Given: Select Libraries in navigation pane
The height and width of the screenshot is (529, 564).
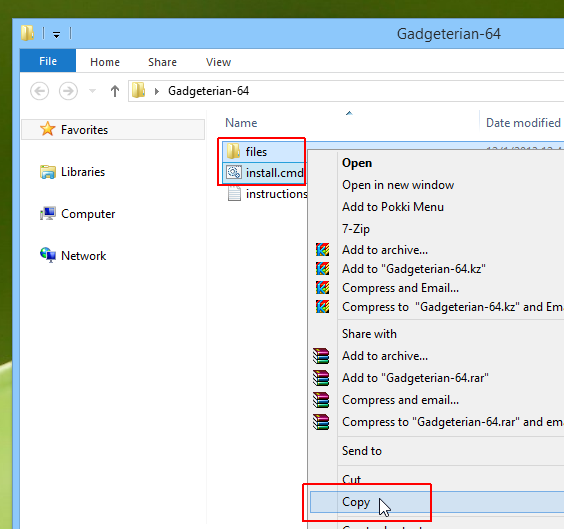Looking at the screenshot, I should 83,172.
